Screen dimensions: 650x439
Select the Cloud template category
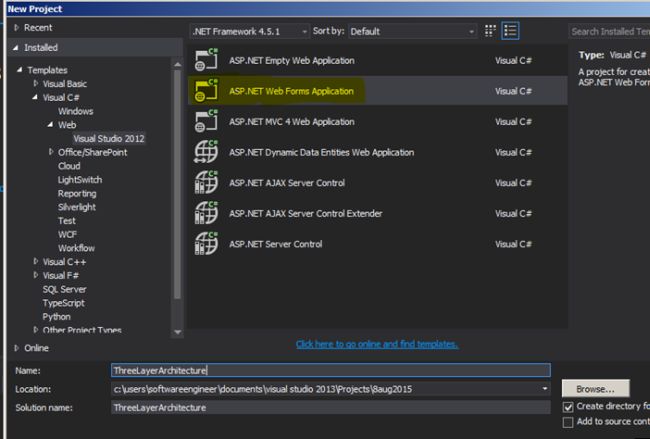69,166
